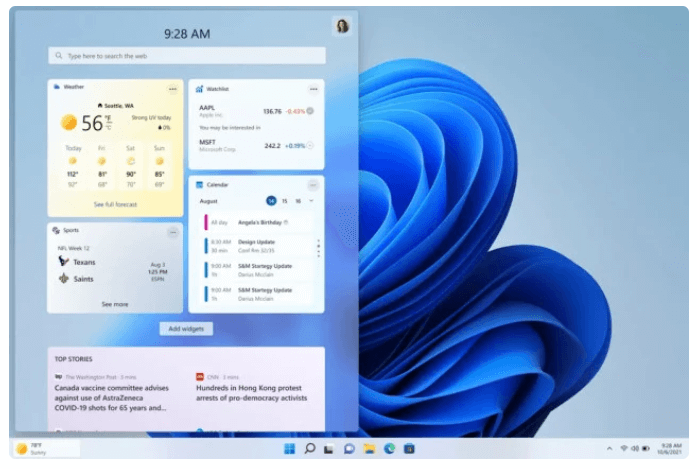
Task: Add MSFT to watchlist with plus button
Action: [x=310, y=145]
